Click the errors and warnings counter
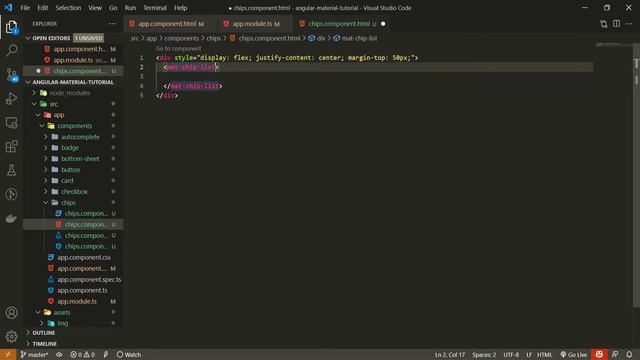640x360 pixels. click(82, 354)
